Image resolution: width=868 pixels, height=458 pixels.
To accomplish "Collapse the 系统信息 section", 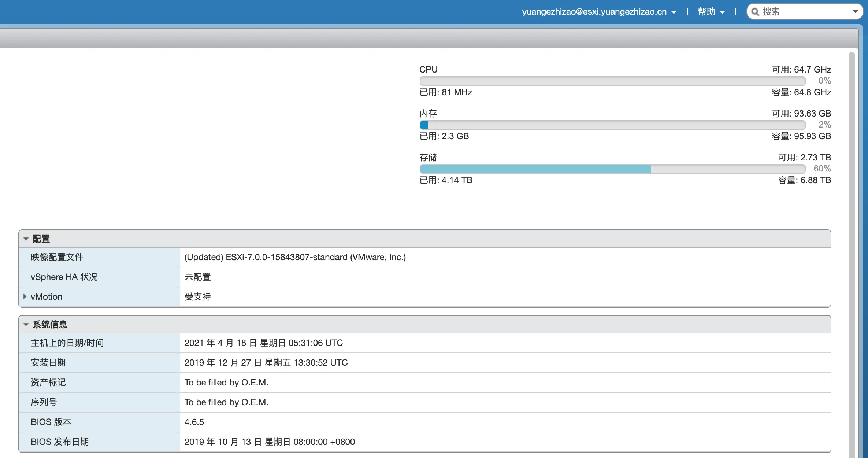I will click(26, 325).
